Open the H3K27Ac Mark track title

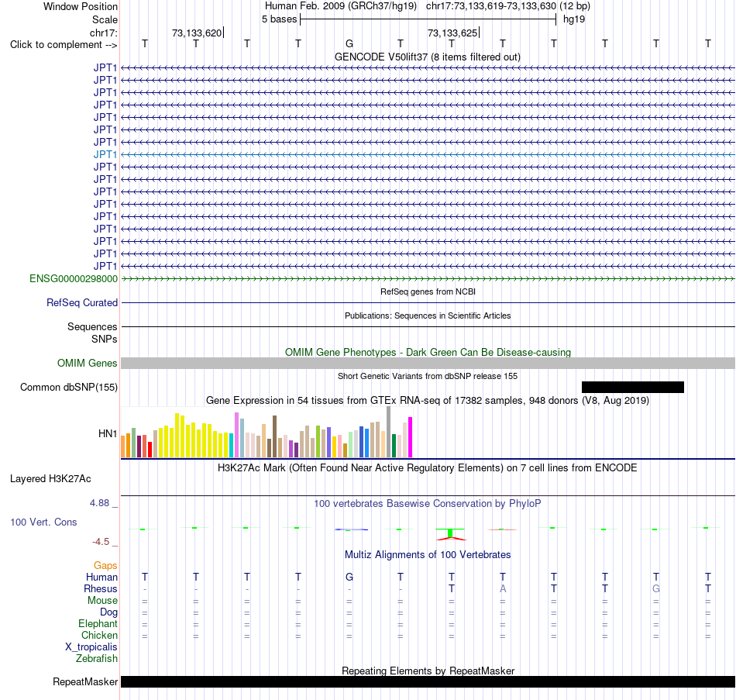click(428, 468)
